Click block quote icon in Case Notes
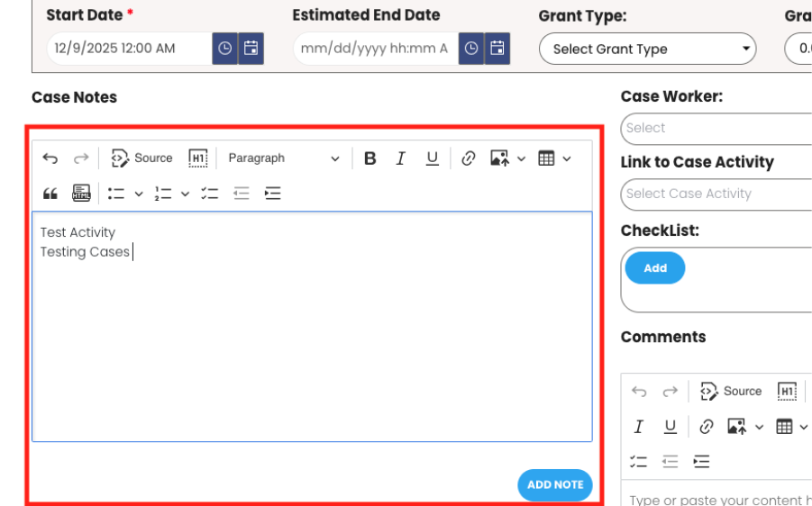Screen dimensions: 812x506 [x=50, y=193]
